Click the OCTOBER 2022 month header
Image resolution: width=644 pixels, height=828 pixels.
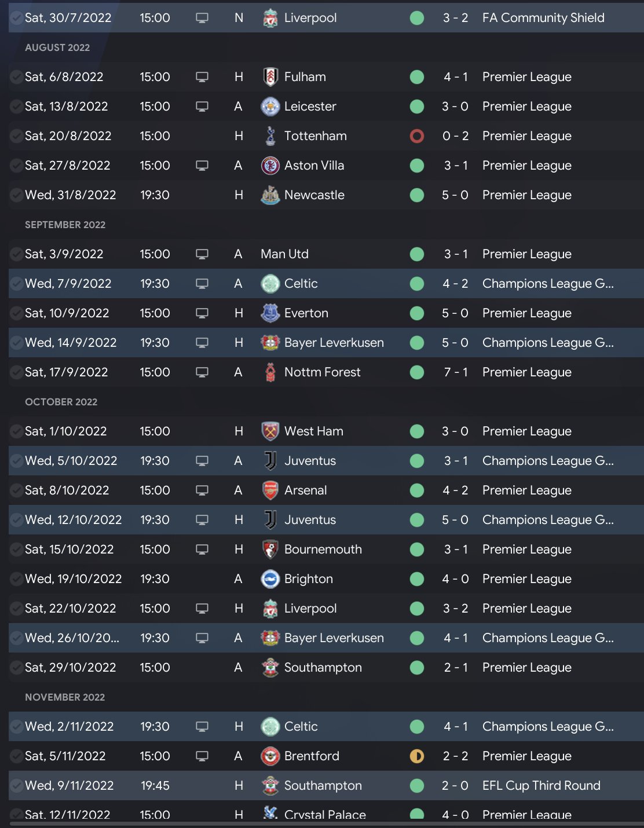click(x=61, y=402)
